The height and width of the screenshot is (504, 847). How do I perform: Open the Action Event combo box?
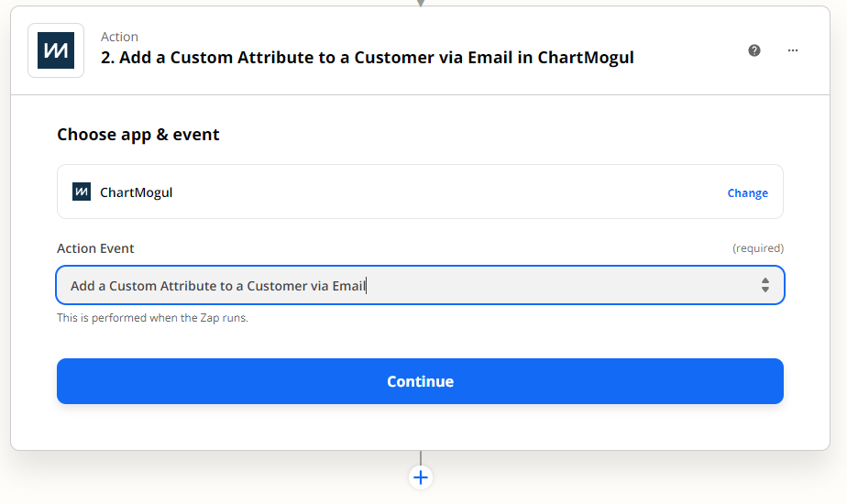point(420,285)
